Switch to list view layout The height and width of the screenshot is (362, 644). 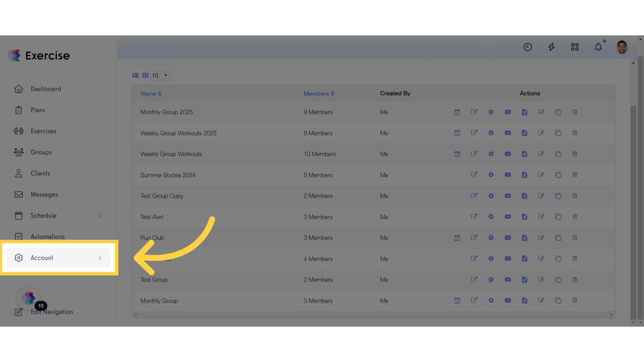click(x=135, y=75)
